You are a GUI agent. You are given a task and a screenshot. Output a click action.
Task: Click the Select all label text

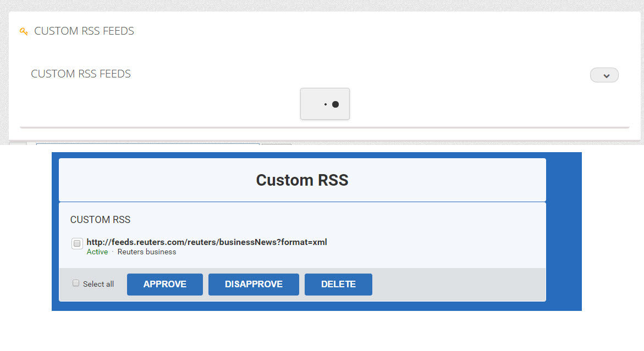(98, 285)
